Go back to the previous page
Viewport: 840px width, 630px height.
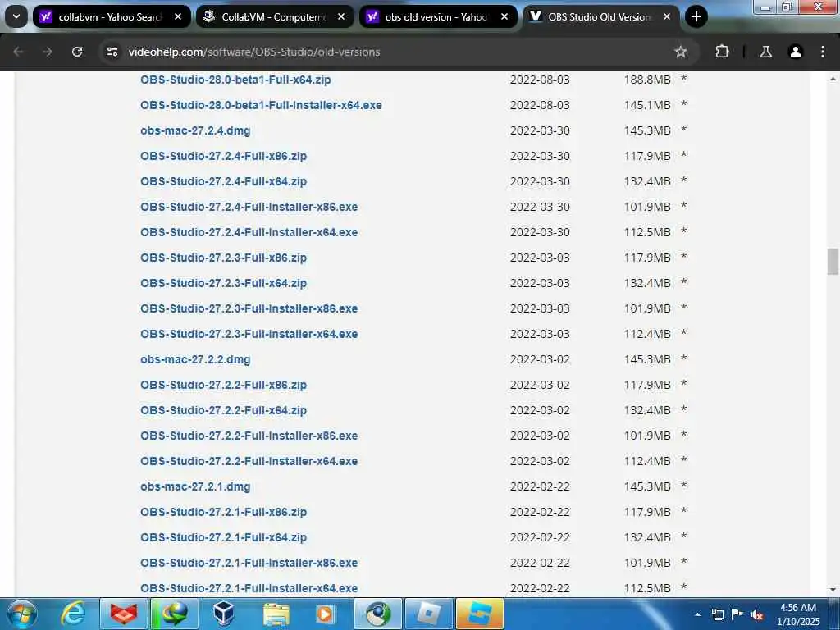pos(18,52)
